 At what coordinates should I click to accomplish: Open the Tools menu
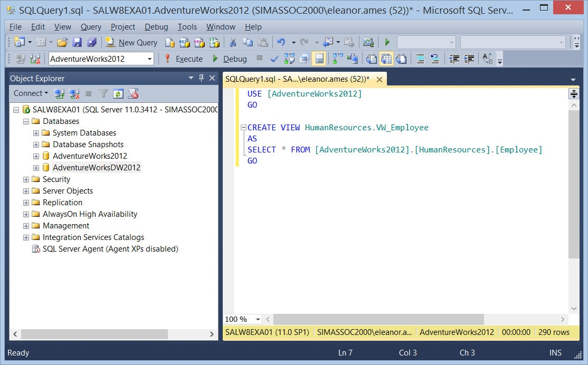(187, 27)
